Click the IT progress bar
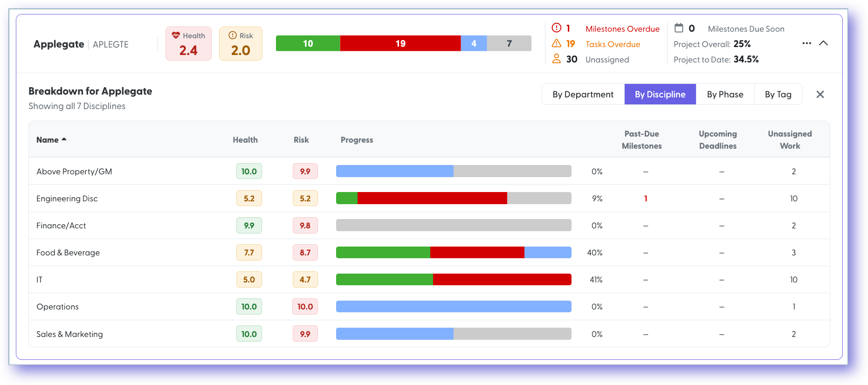The width and height of the screenshot is (868, 385). click(x=454, y=279)
